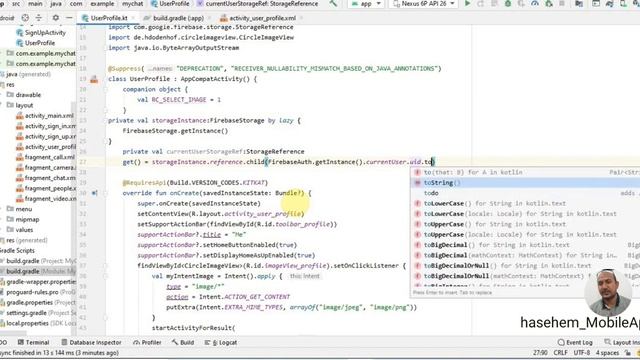The width and height of the screenshot is (640, 360).
Task: Click the Apply Changes icon next to Run
Action: (x=481, y=4)
